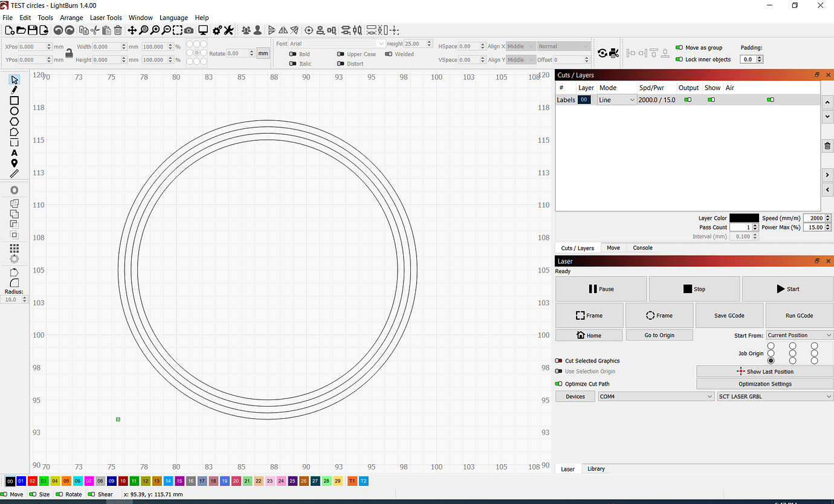The image size is (834, 504).
Task: Enable Cut Selected Graphics
Action: pyautogui.click(x=558, y=361)
